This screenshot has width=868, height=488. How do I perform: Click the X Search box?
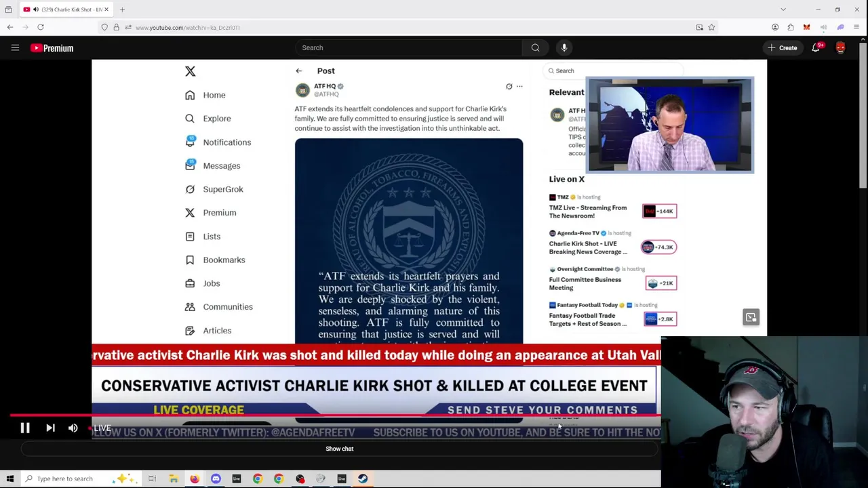[x=614, y=70]
